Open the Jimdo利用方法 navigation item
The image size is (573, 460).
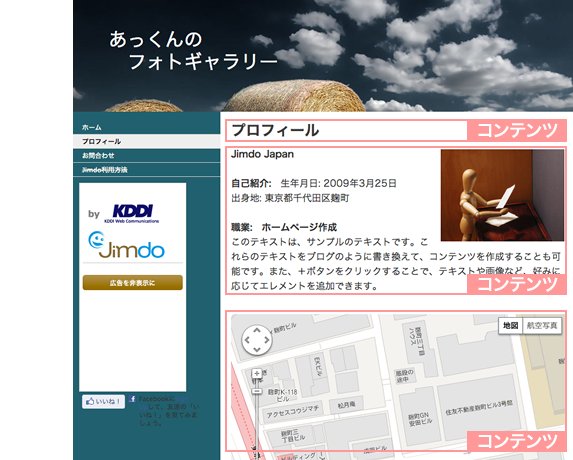click(147, 170)
